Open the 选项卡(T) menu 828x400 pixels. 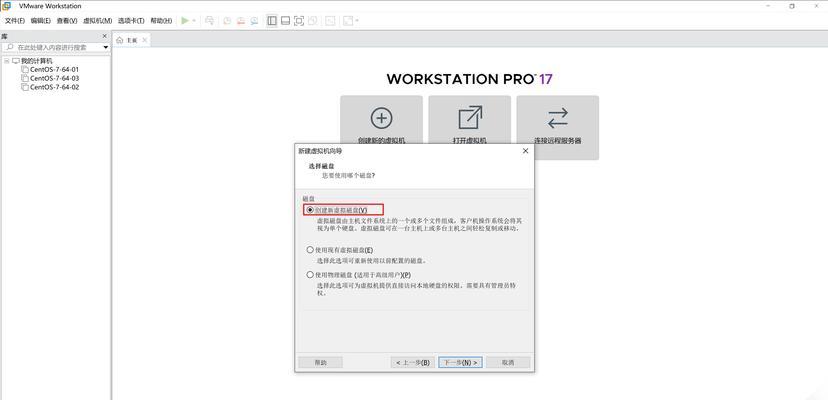(131, 21)
